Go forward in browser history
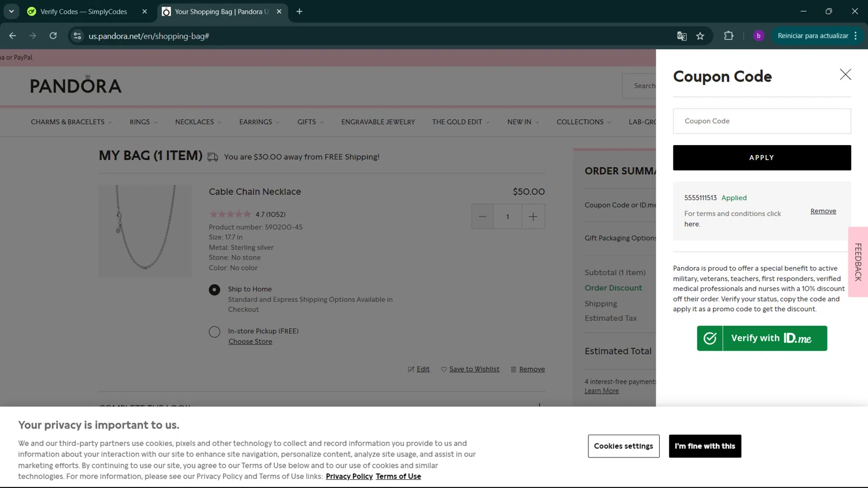Image resolution: width=868 pixels, height=488 pixels. pyautogui.click(x=32, y=36)
